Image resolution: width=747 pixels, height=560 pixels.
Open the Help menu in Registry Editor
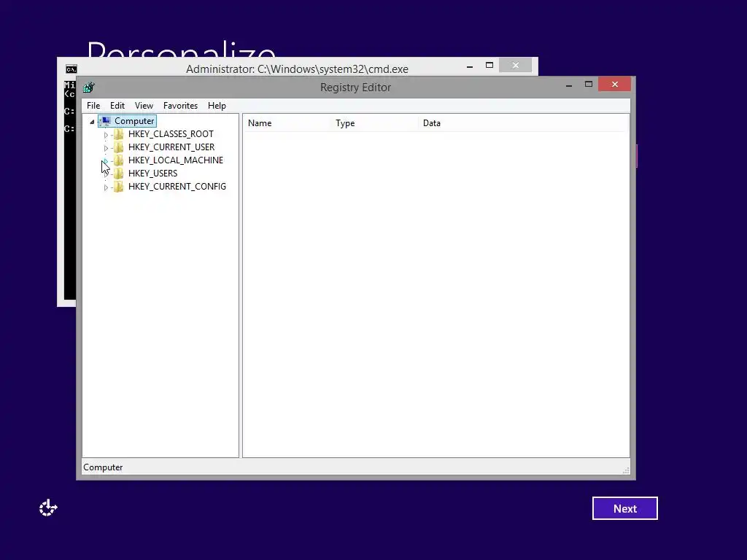(x=217, y=106)
